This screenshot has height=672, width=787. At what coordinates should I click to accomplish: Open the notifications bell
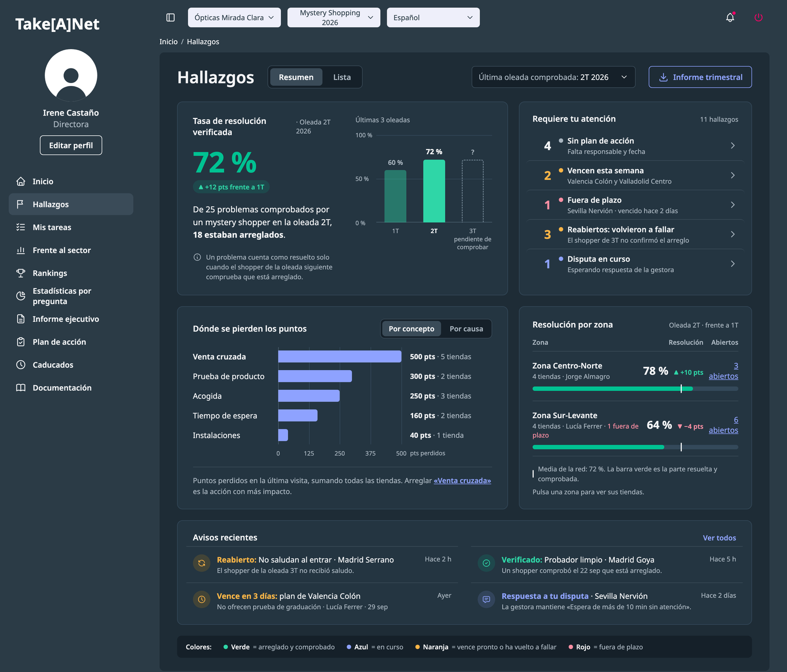coord(730,18)
